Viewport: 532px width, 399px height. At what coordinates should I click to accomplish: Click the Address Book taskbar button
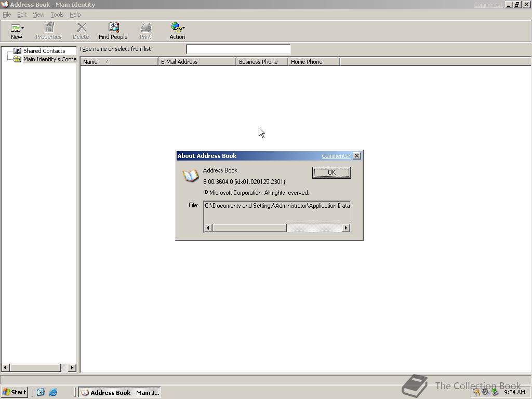(119, 393)
